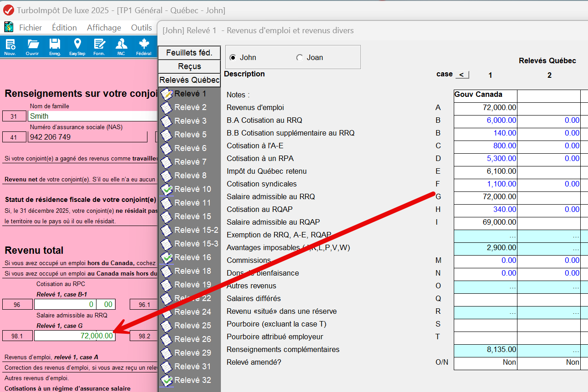Select Relevé 10 with the green checkmark
Image resolution: width=588 pixels, height=392 pixels.
point(193,189)
